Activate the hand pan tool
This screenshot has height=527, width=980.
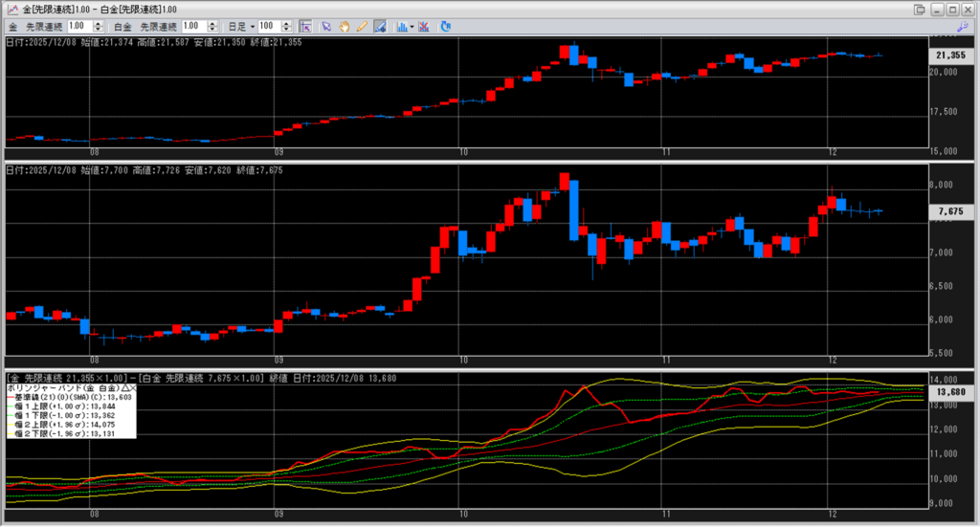pyautogui.click(x=345, y=26)
